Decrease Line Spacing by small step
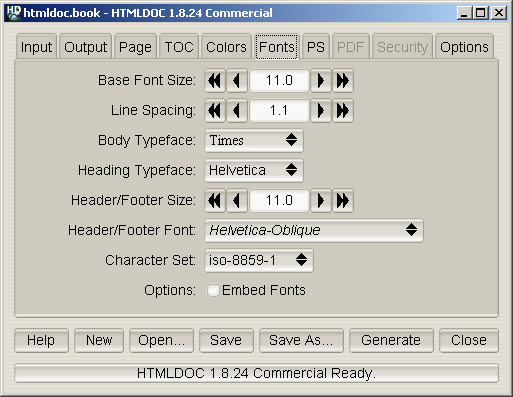This screenshot has width=513, height=397. tap(237, 111)
